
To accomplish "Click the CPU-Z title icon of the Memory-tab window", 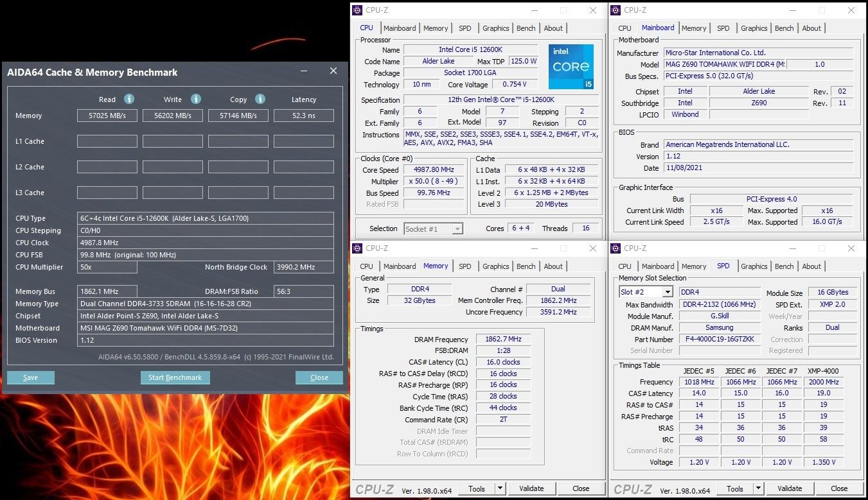I will click(x=357, y=248).
